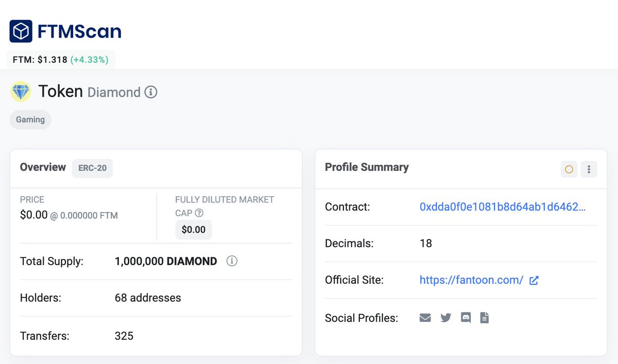Click the 325 transfers value
This screenshot has width=618, height=364.
[x=124, y=336]
